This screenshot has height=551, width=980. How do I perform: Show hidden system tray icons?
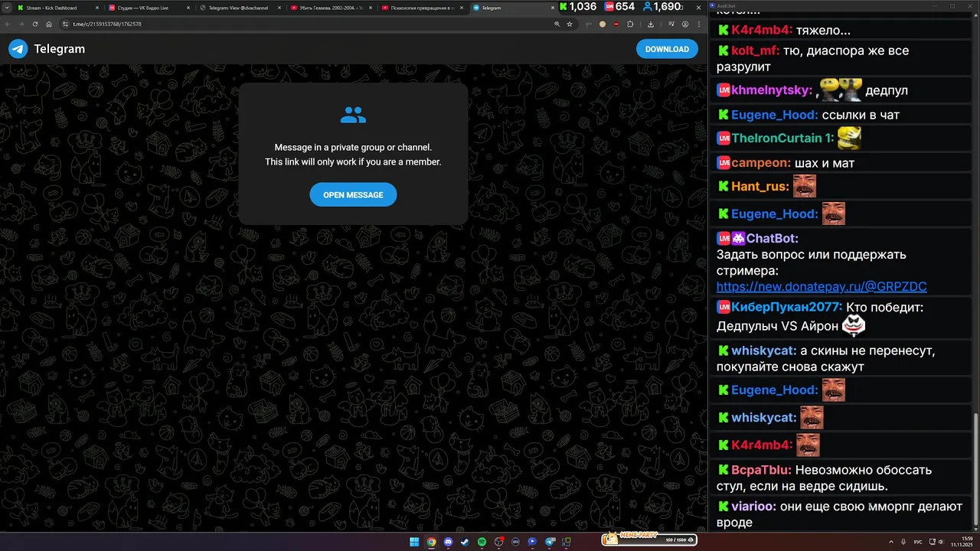pos(891,542)
